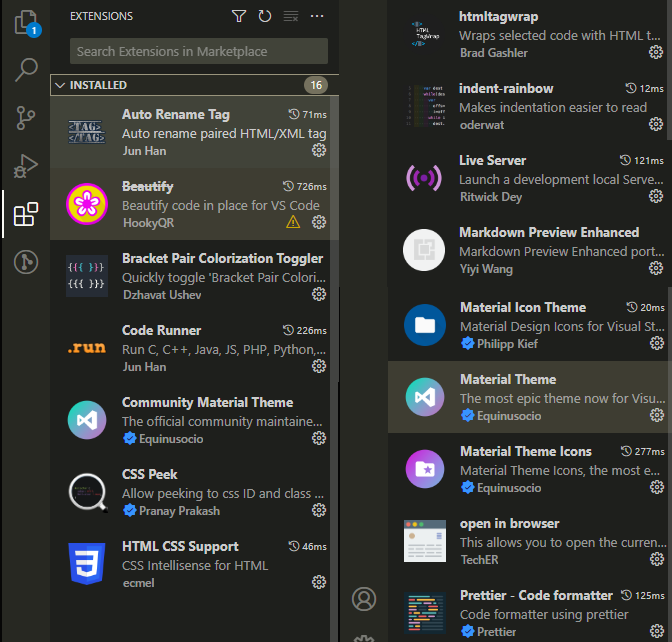672x642 pixels.
Task: Click the Refresh extensions icon
Action: coord(265,16)
